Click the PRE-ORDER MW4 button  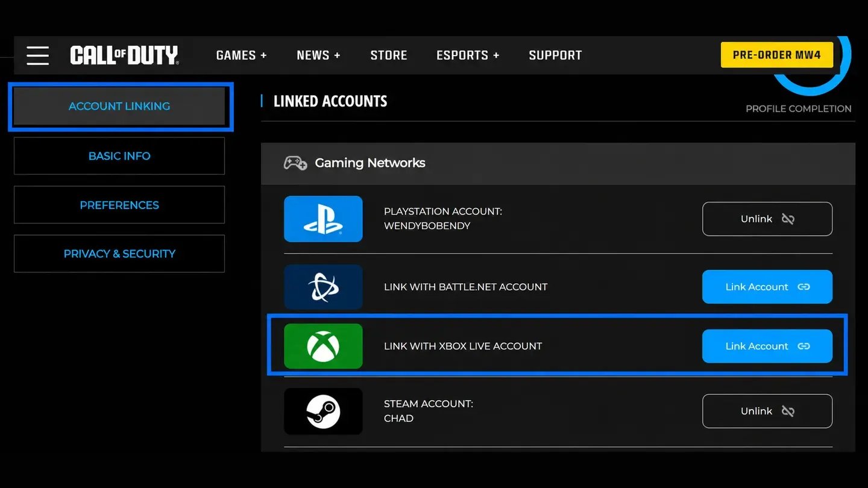click(776, 55)
